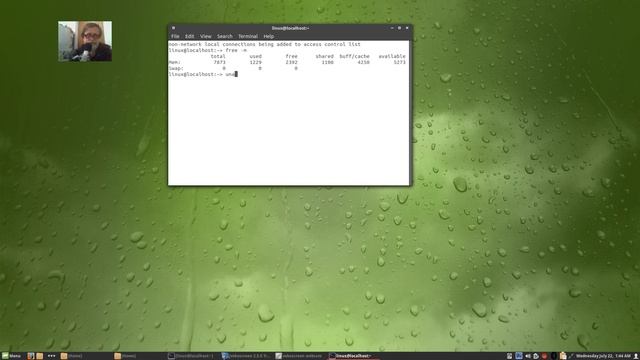
Task: Click the available value 5273
Action: pyautogui.click(x=400, y=62)
